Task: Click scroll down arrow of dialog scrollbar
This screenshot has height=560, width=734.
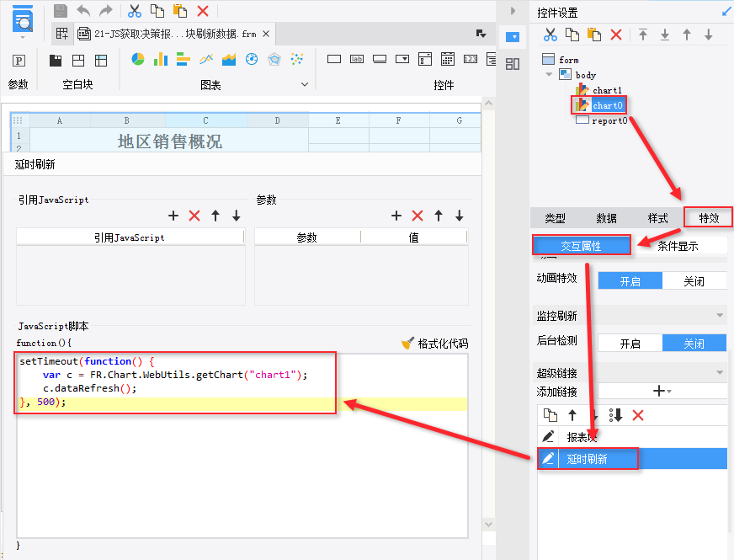Action: [x=488, y=525]
